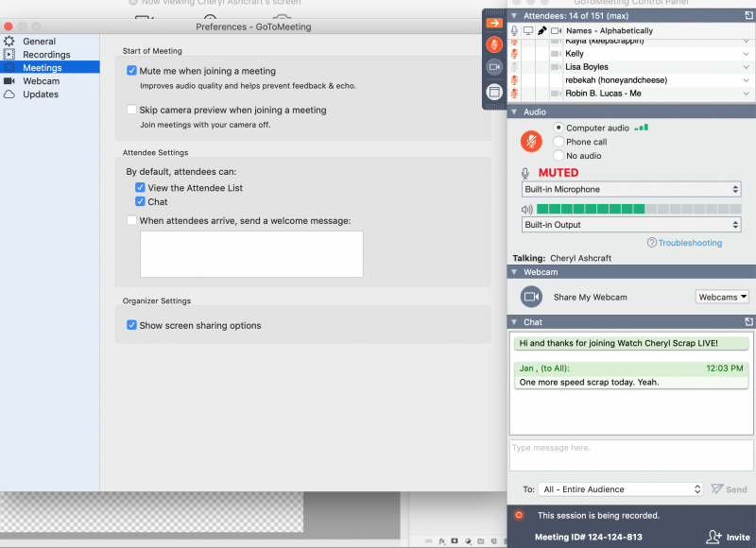The width and height of the screenshot is (756, 548).
Task: Enable welcome message when attendees arrive
Action: click(131, 220)
